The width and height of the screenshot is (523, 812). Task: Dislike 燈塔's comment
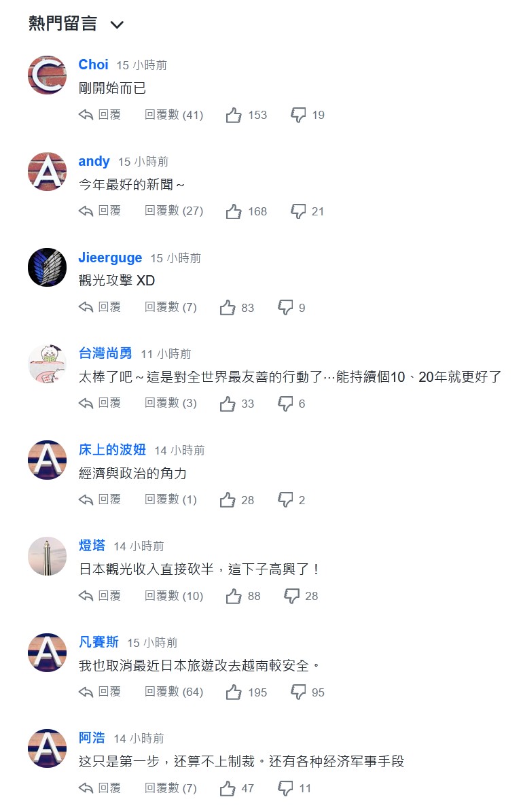point(291,596)
